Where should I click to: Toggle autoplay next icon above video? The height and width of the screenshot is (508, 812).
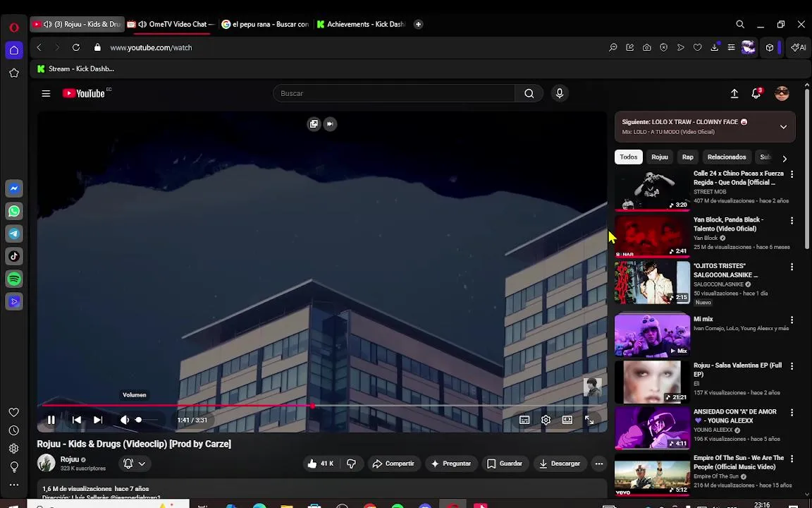(330, 124)
